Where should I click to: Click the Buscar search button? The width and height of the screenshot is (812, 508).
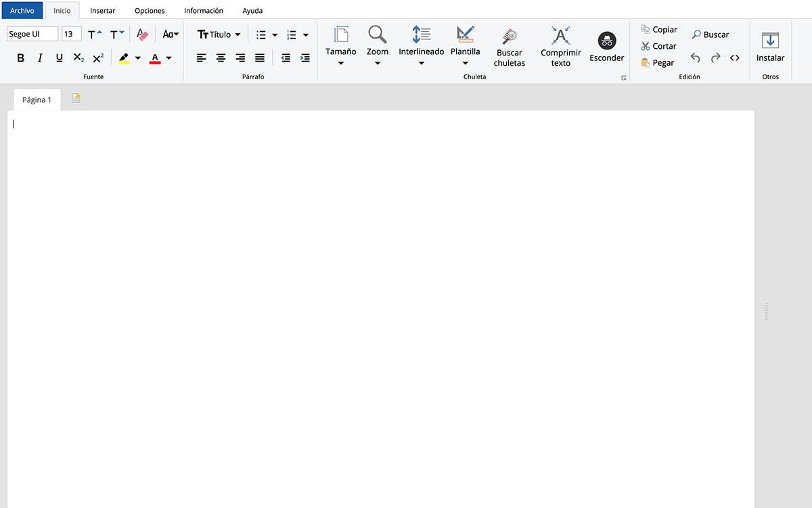tap(710, 35)
